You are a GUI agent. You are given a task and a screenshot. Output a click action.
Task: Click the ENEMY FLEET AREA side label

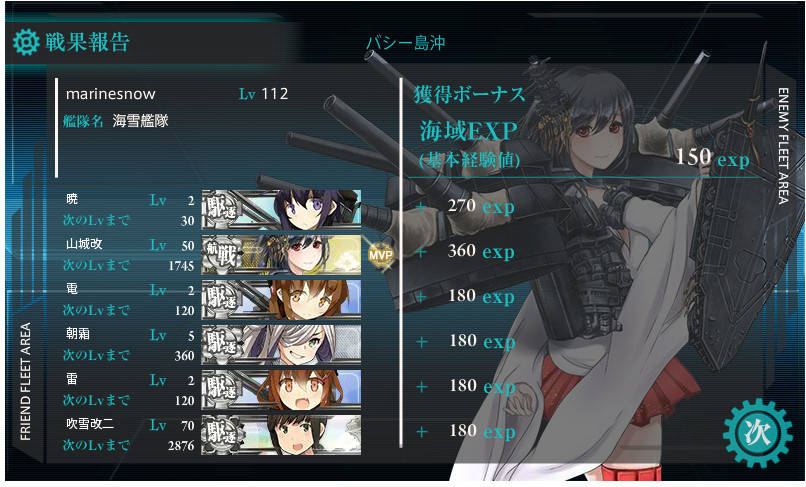point(783,146)
